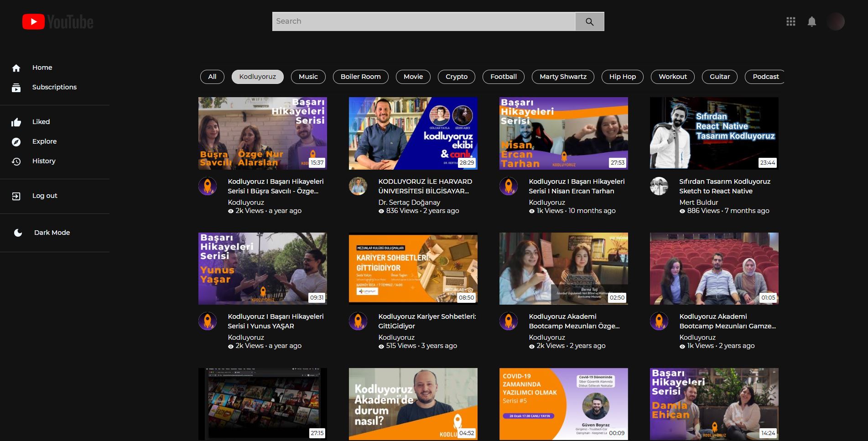Select the All videos filter

pos(211,77)
